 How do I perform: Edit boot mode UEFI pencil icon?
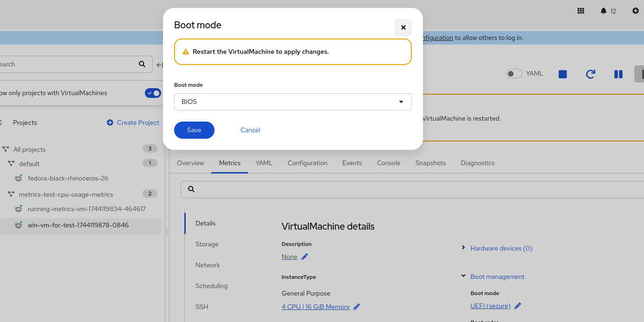(x=518, y=306)
